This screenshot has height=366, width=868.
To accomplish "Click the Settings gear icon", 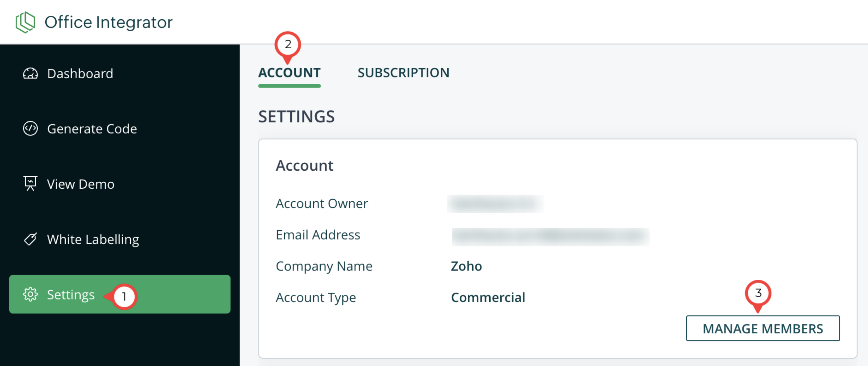I will click(x=30, y=294).
